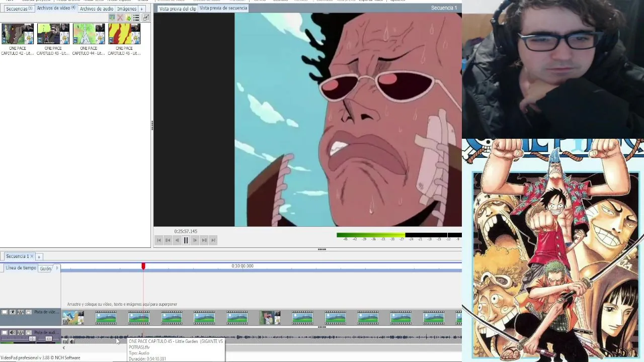Screen dimensions: 644x362
Task: Toggle audio track select checkbox
Action: (5, 332)
